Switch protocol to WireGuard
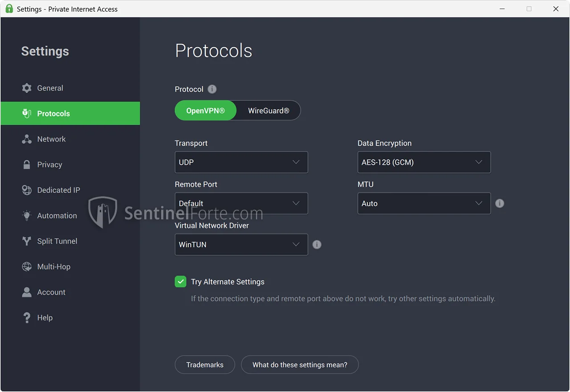The height and width of the screenshot is (392, 570). point(269,110)
